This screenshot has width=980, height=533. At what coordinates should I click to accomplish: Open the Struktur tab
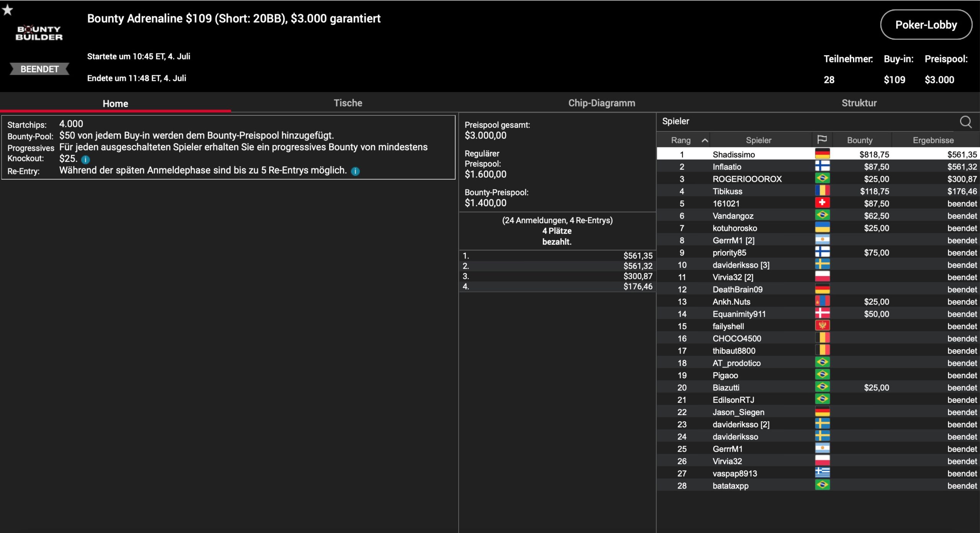coord(859,103)
